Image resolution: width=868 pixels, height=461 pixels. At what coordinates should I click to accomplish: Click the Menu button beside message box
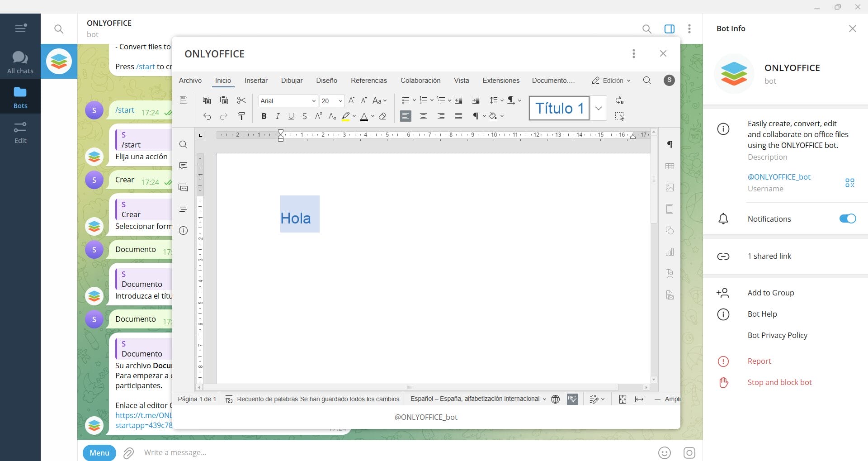(99, 453)
